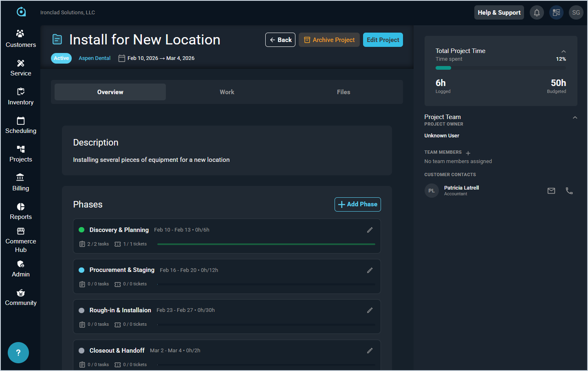588x371 pixels.
Task: Add a team member with plus icon
Action: [468, 153]
